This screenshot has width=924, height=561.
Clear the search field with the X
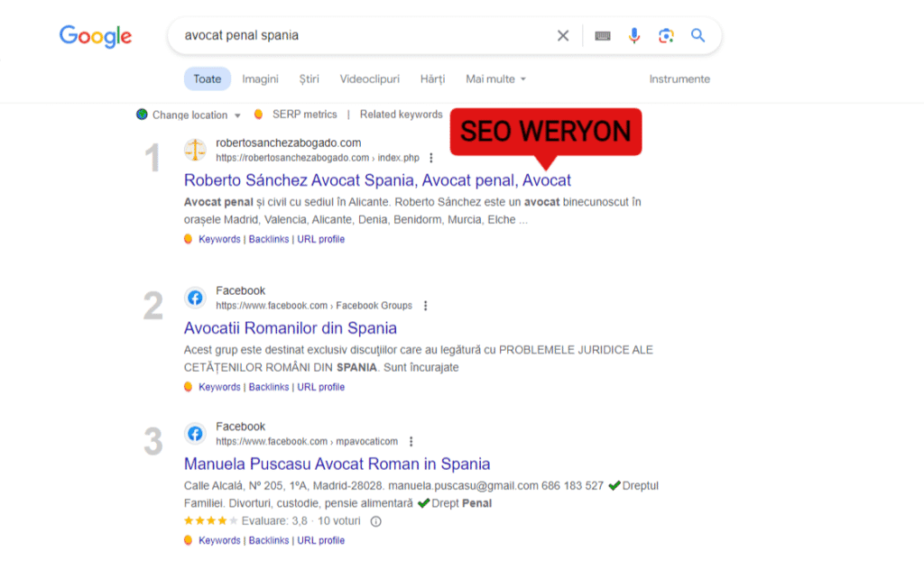(x=562, y=35)
